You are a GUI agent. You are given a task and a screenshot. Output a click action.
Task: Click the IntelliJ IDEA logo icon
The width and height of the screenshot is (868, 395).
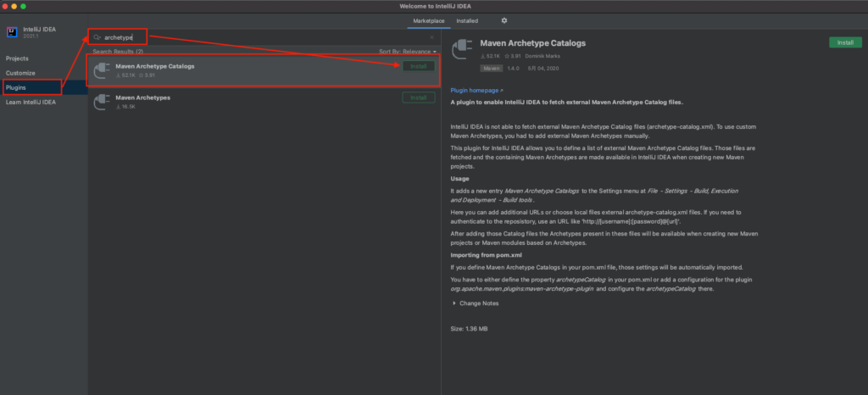point(13,31)
